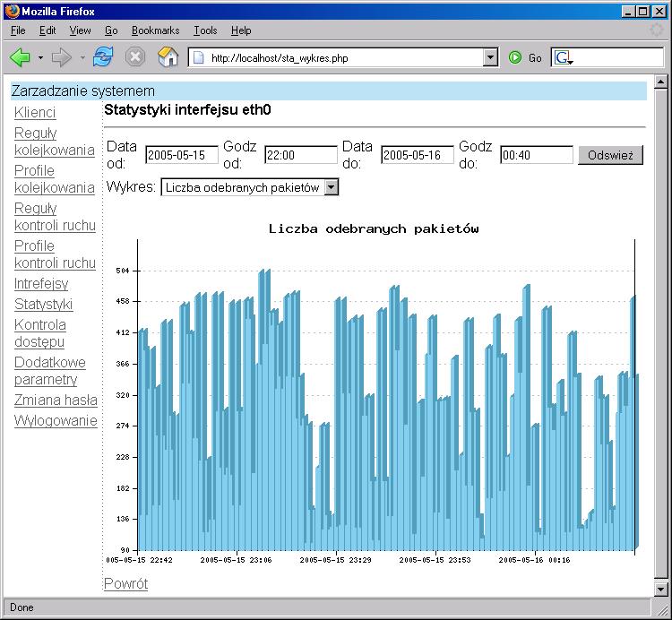Screen dimensions: 672x620
Task: Open the Forward history dropdown arrow
Action: [x=82, y=57]
